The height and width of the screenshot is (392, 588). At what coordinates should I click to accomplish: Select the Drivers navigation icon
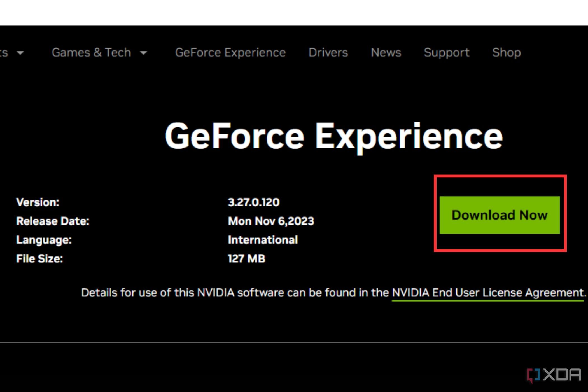coord(328,52)
